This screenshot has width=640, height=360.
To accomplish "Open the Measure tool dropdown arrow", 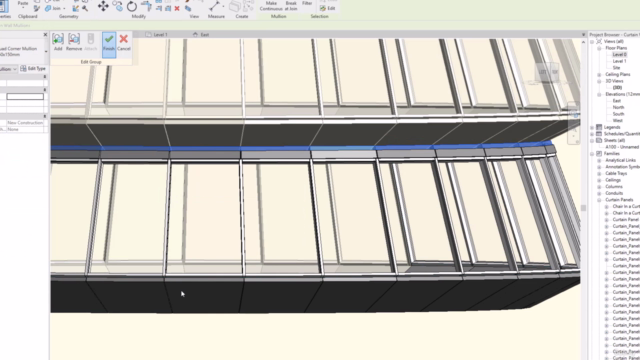I will point(223,7).
